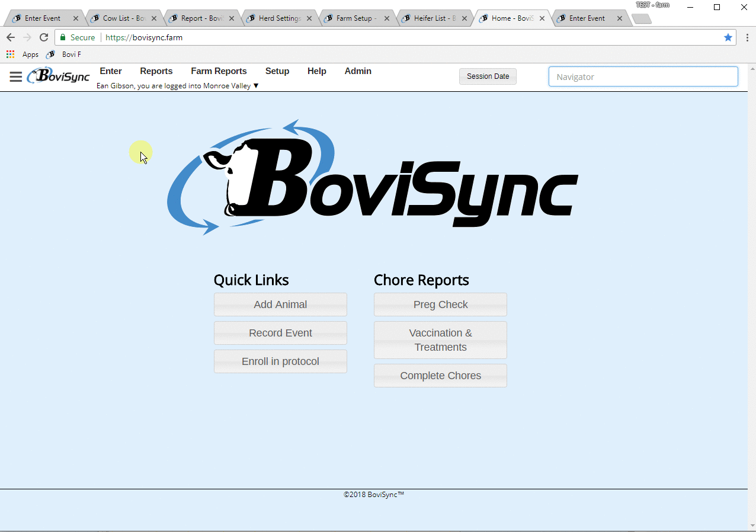Open the Apps grid shortcut
Viewport: 756px width, 532px height.
[23, 55]
